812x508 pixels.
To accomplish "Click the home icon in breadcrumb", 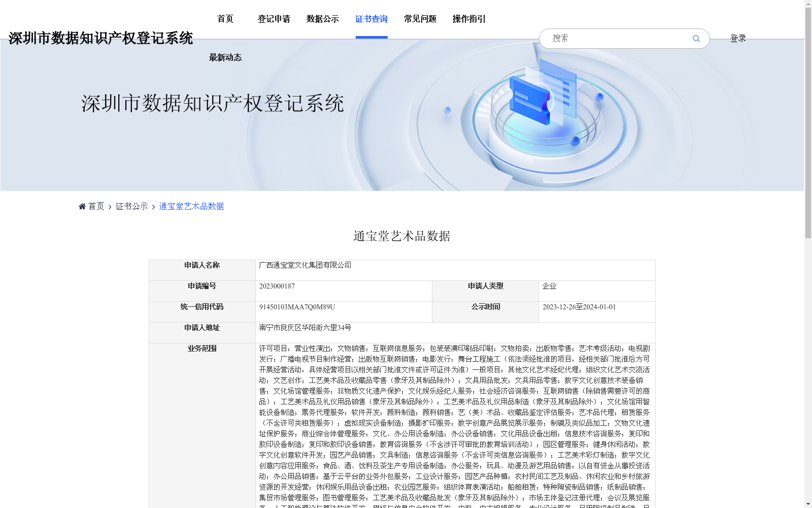I will tap(82, 206).
